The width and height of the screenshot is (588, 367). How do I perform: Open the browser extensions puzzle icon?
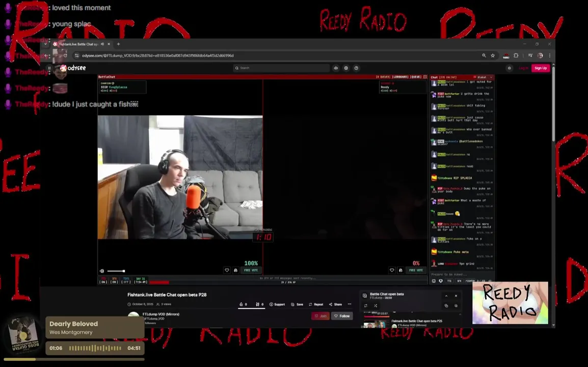pos(516,56)
